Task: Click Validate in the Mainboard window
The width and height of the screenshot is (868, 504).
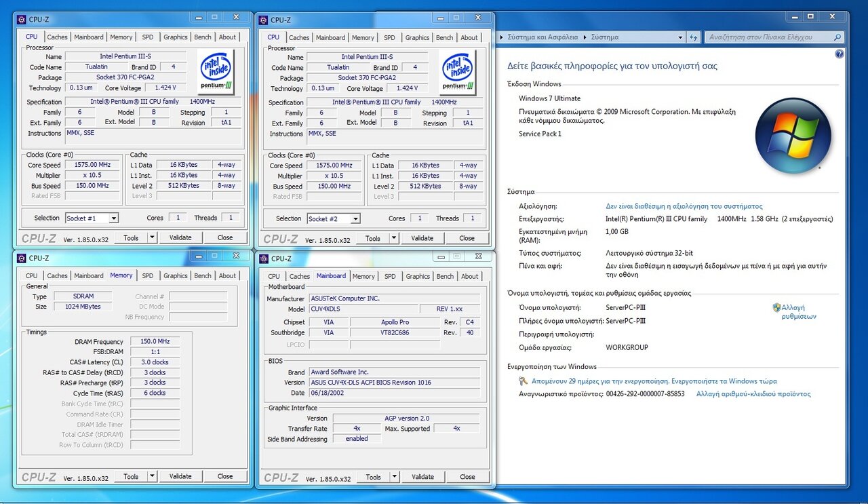Action: click(422, 477)
